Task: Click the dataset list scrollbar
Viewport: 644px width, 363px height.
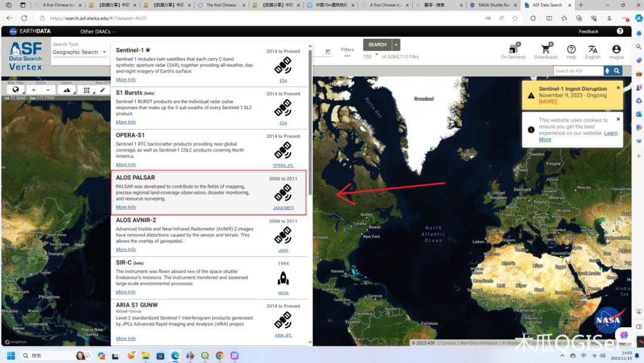Action: 310,121
